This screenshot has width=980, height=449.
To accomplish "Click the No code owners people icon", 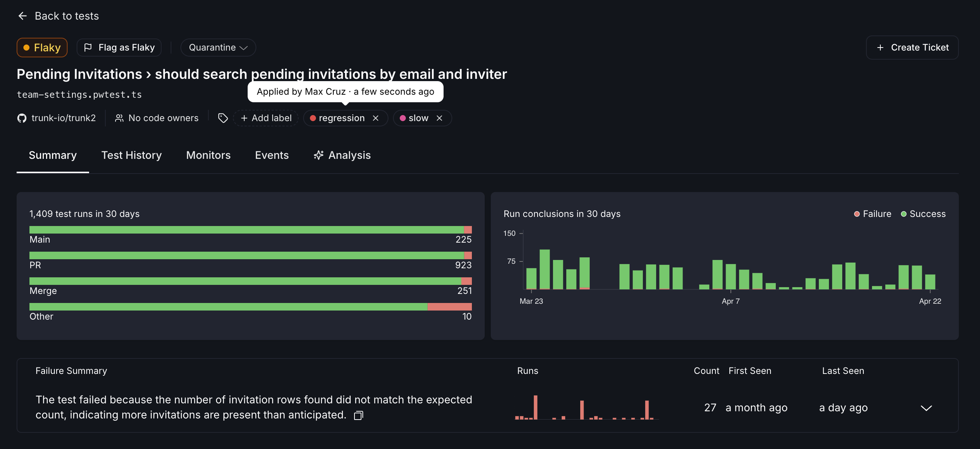I will (x=119, y=118).
